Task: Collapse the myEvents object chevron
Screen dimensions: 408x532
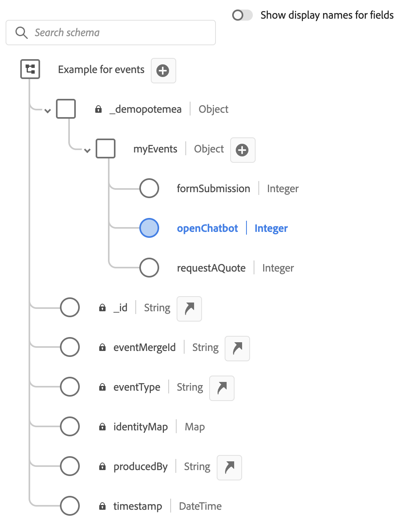Action: [87, 150]
